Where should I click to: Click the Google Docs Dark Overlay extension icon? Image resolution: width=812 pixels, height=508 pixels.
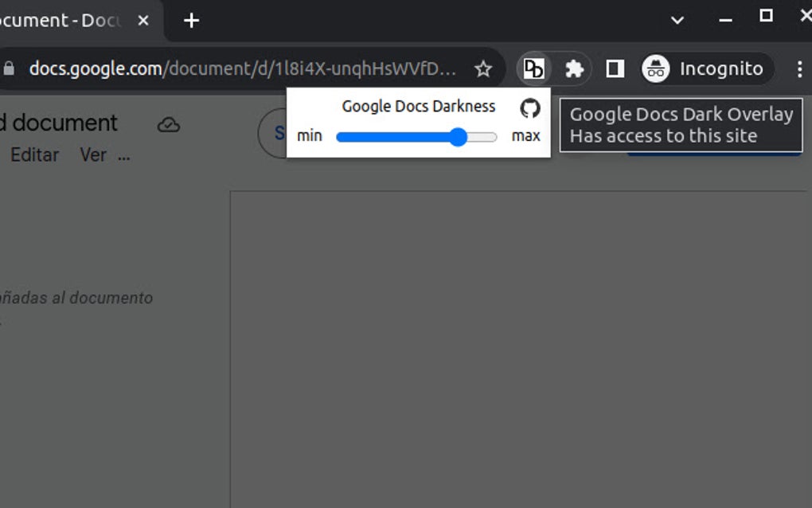coord(533,68)
